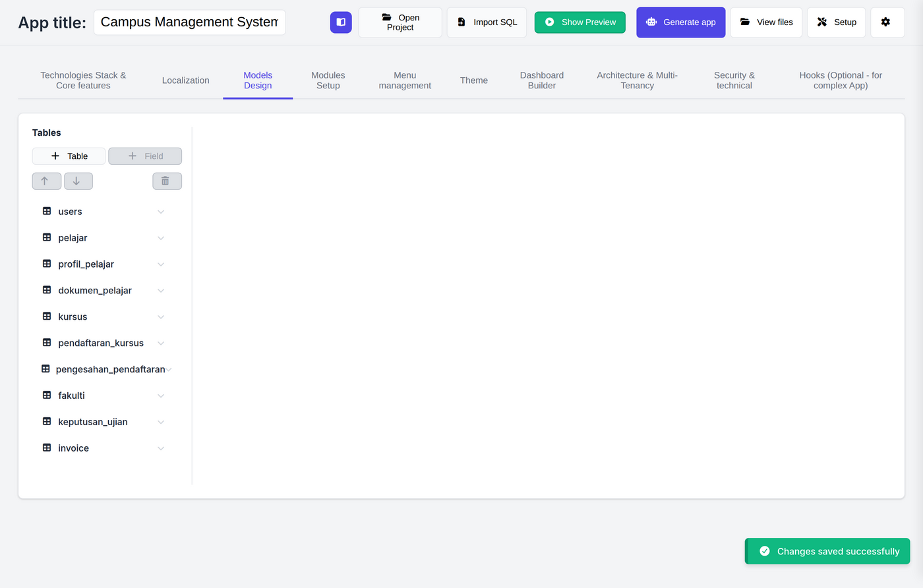Select the Theme tab
Screen dimensions: 923x588
point(474,80)
